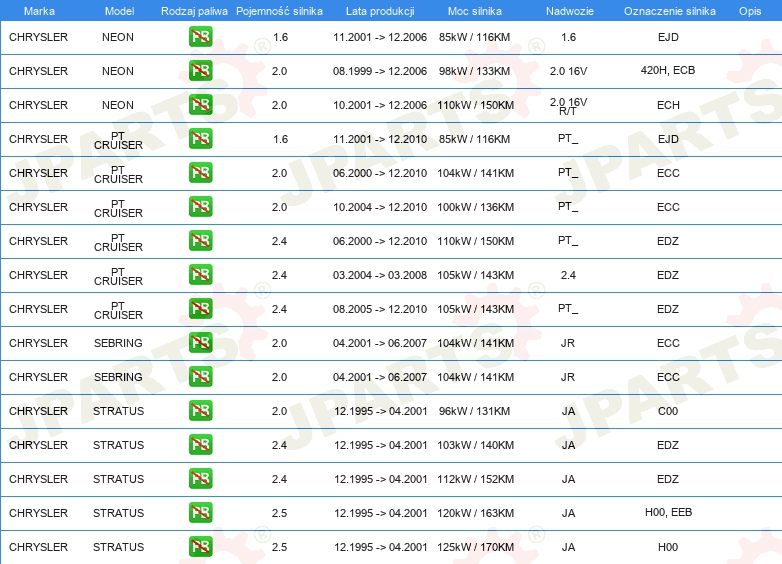The image size is (782, 564).
Task: Click the Opis column header
Action: [749, 11]
